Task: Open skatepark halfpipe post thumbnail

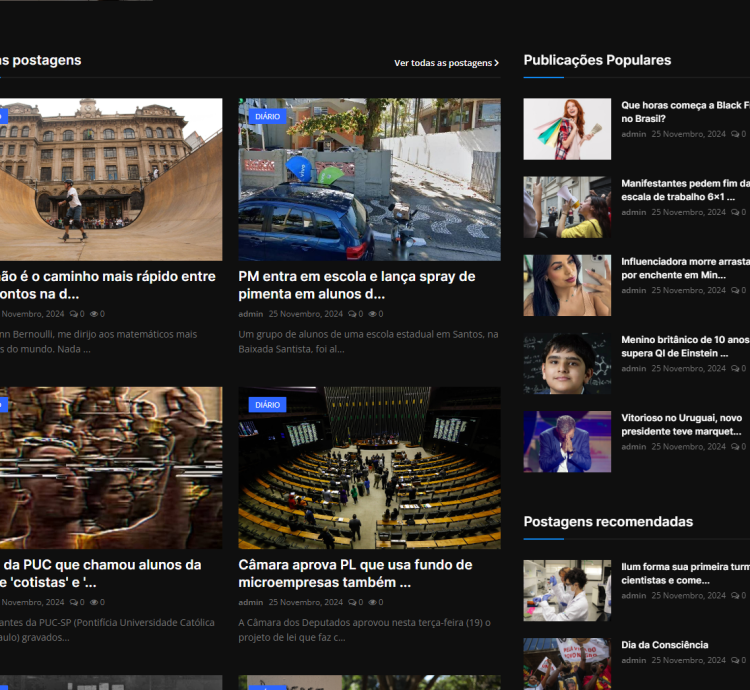Action: [x=111, y=179]
